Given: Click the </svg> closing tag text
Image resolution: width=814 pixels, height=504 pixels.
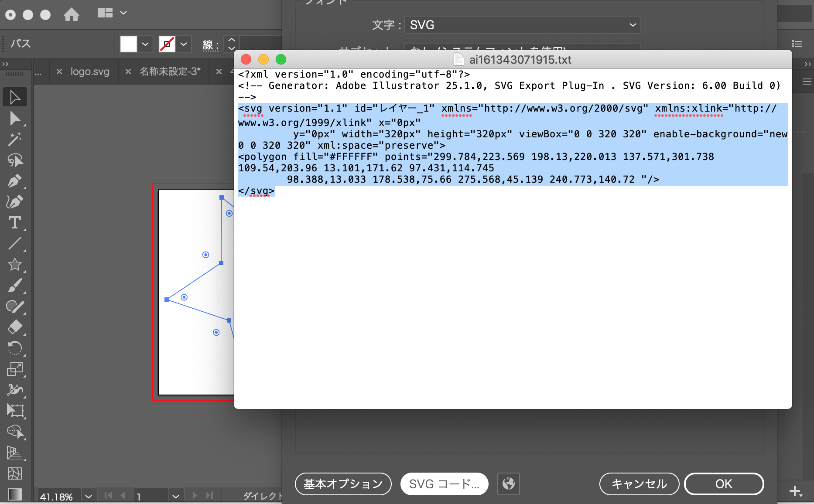Looking at the screenshot, I should (257, 191).
